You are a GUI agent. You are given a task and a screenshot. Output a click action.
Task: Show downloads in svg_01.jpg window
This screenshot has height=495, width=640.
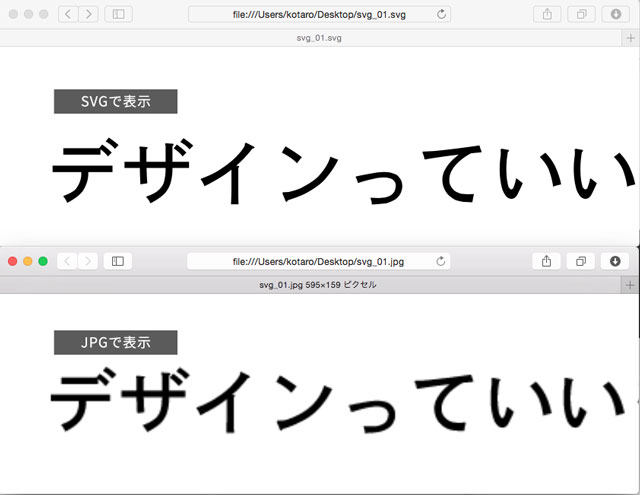click(615, 261)
